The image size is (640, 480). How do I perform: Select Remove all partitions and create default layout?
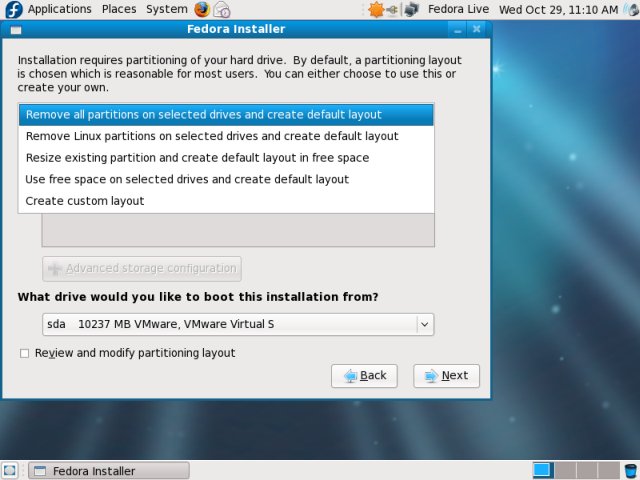pos(226,115)
